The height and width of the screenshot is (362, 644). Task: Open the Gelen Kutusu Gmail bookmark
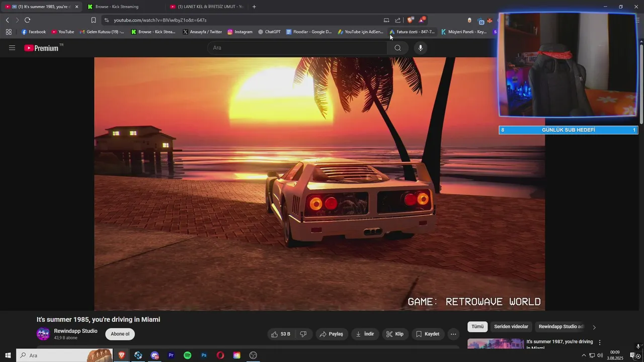102,32
